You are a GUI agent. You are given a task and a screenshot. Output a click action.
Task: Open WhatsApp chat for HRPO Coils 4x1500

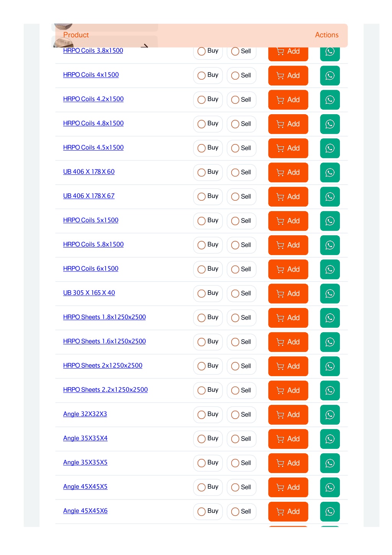pyautogui.click(x=330, y=75)
